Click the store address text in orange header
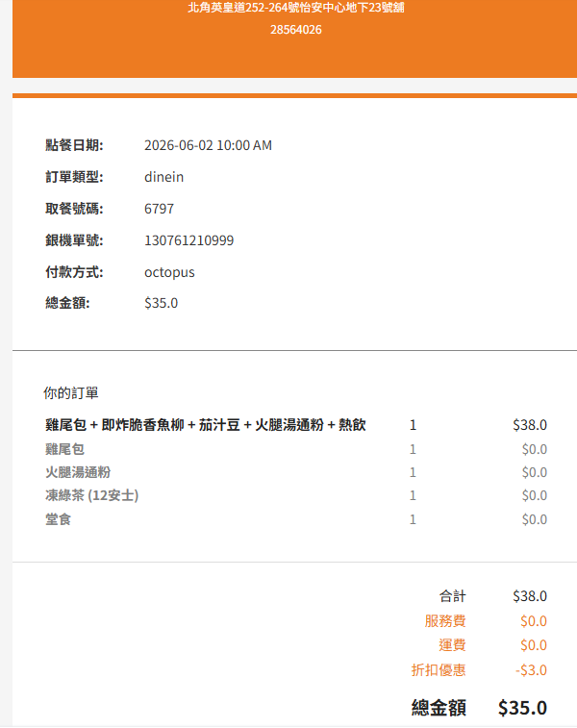 point(295,8)
